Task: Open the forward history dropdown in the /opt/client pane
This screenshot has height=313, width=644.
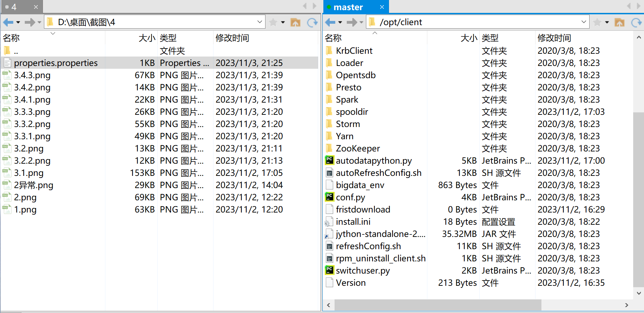Action: pos(361,23)
